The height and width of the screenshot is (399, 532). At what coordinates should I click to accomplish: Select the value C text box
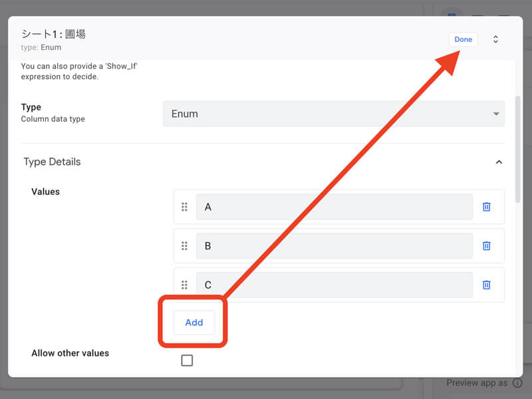coord(334,285)
